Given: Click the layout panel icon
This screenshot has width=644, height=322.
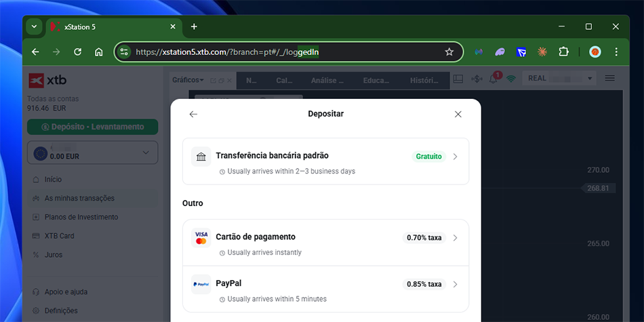Looking at the screenshot, I should point(458,79).
